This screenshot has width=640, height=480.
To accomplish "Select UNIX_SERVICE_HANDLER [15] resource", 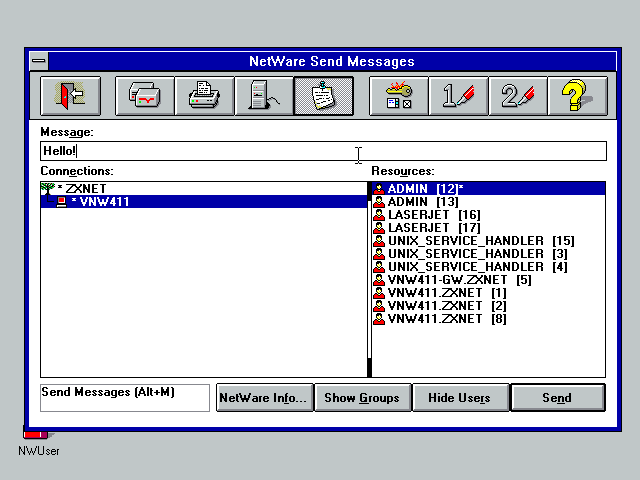I will click(x=489, y=241).
